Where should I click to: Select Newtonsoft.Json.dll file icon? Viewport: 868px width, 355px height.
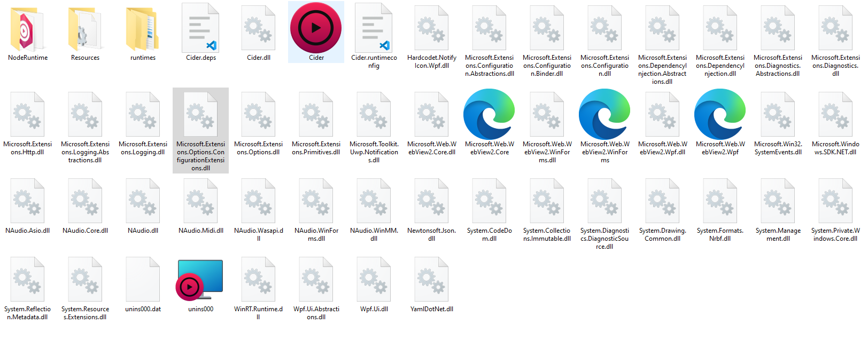pyautogui.click(x=431, y=201)
